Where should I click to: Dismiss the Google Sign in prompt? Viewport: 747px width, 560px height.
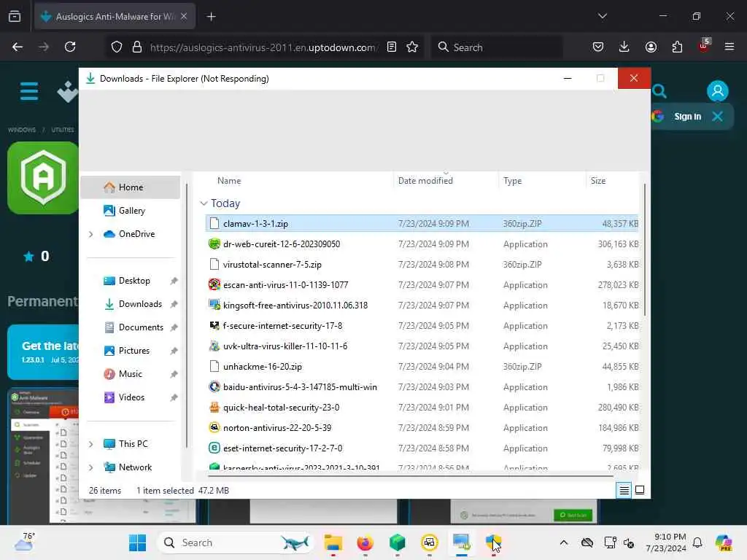[718, 116]
